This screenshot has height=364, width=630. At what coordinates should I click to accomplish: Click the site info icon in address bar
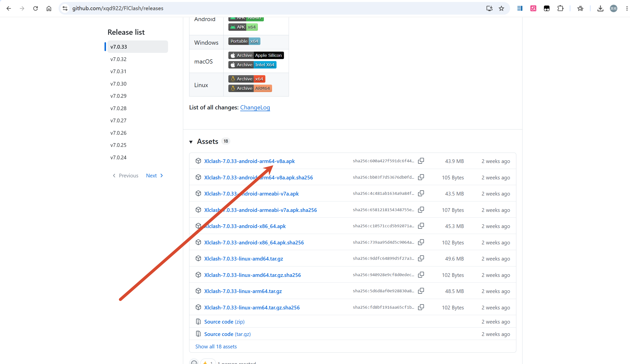(65, 8)
